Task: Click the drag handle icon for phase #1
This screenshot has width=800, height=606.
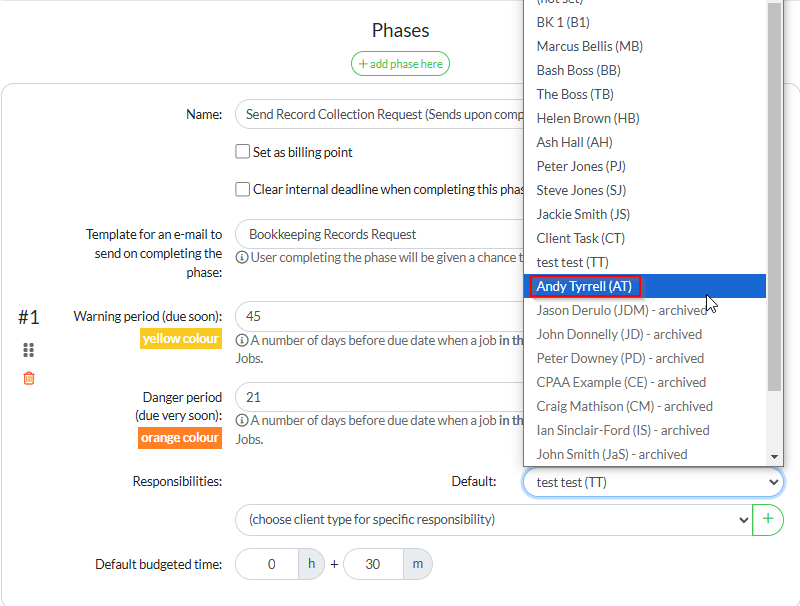Action: pos(29,350)
